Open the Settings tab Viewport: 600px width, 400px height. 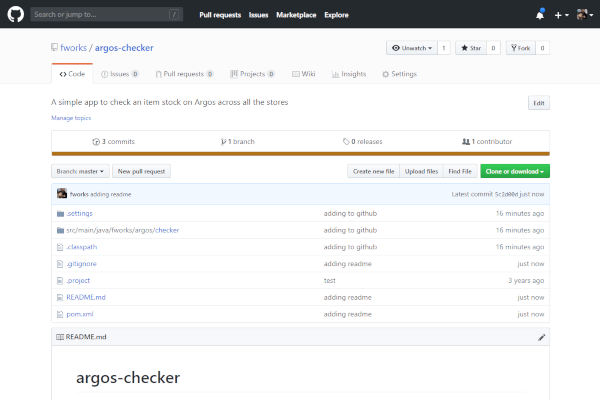pos(399,74)
